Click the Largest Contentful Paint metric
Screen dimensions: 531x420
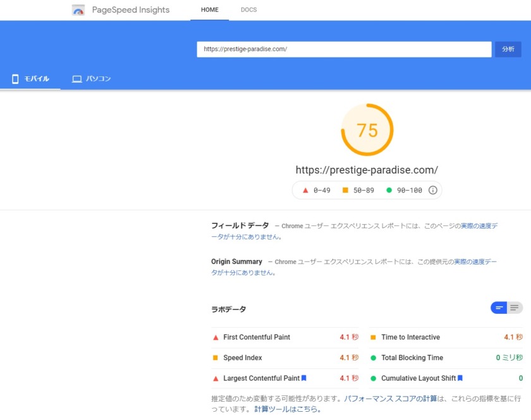point(285,378)
